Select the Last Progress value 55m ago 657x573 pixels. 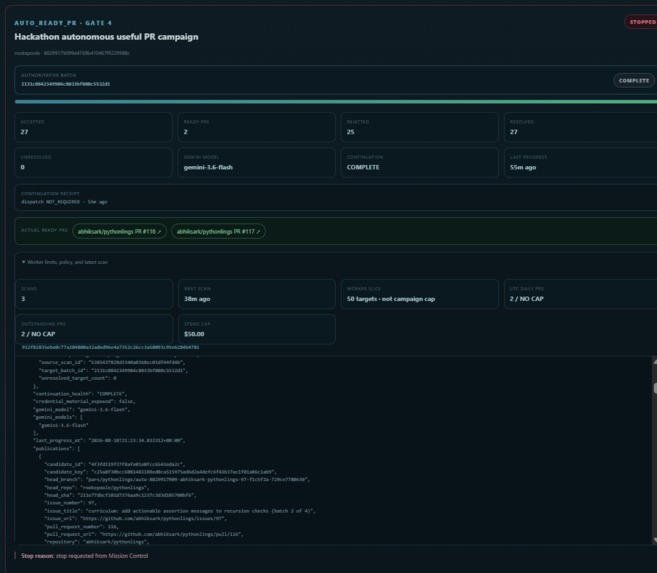click(x=523, y=167)
